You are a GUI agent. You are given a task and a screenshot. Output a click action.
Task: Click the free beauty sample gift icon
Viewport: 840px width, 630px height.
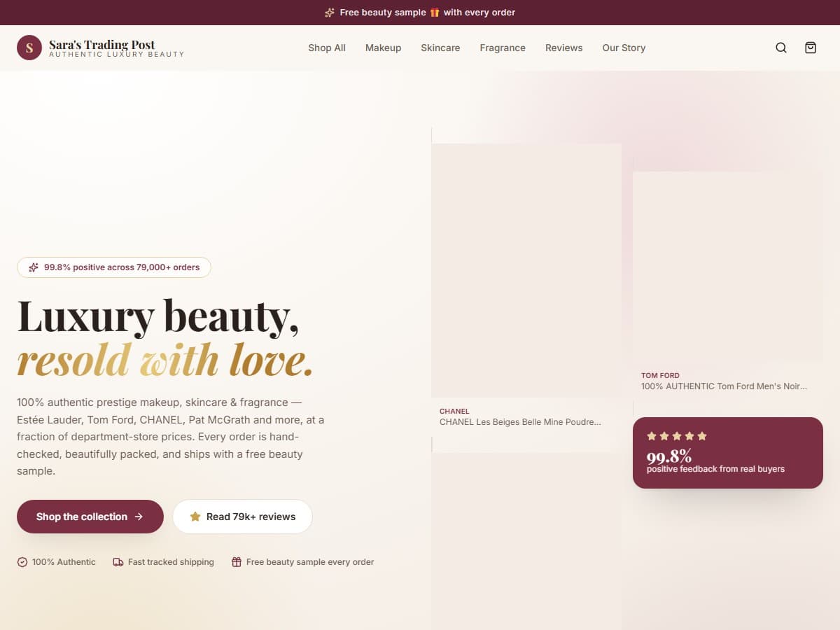(237, 562)
